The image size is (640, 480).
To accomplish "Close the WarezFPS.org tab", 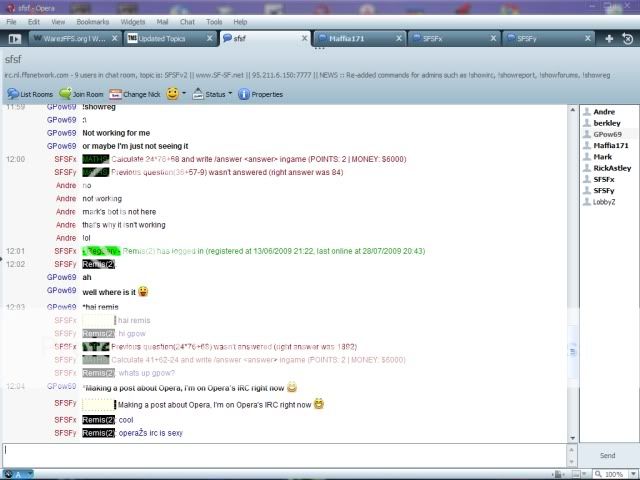I will 115,38.
